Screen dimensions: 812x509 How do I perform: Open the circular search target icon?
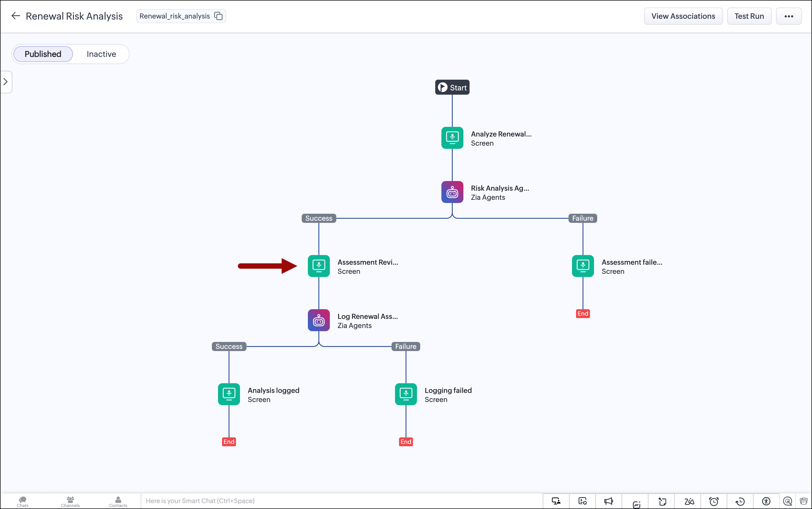787,501
